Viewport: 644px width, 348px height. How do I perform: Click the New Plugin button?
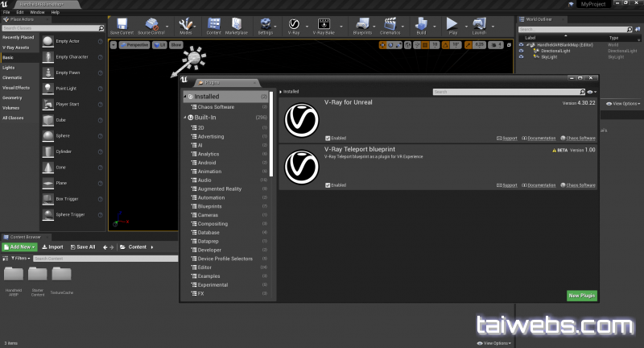pos(581,296)
